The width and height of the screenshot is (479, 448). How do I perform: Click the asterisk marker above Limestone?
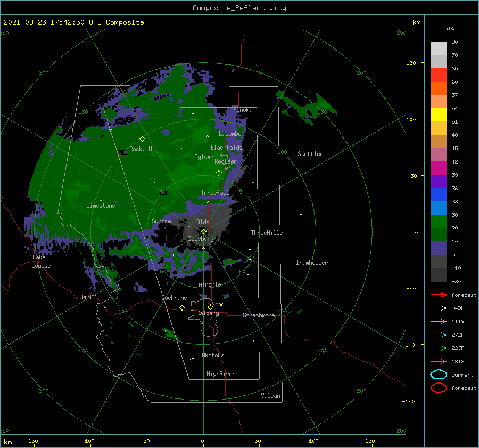101,201
